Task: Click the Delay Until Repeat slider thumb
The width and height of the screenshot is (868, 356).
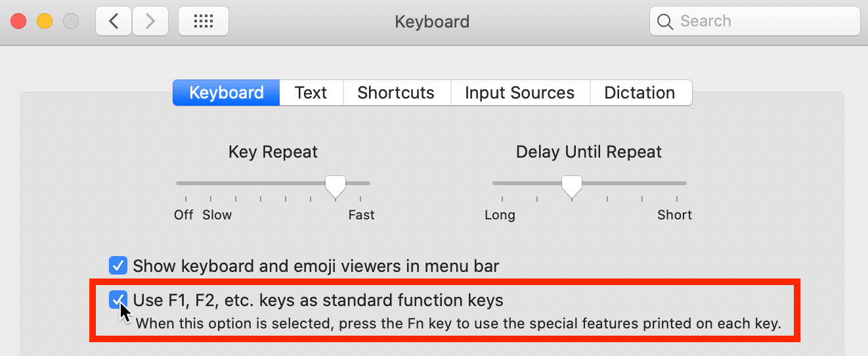Action: pyautogui.click(x=572, y=187)
